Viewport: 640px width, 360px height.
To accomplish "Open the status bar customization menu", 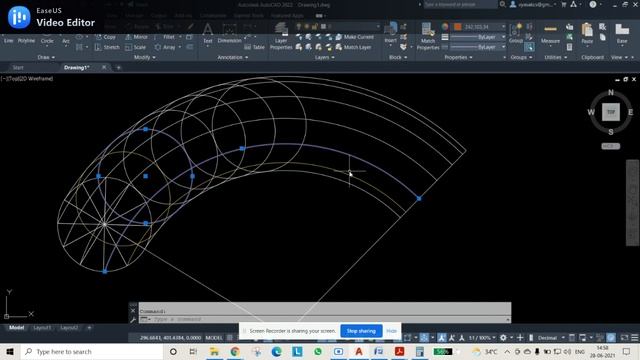I will [635, 338].
